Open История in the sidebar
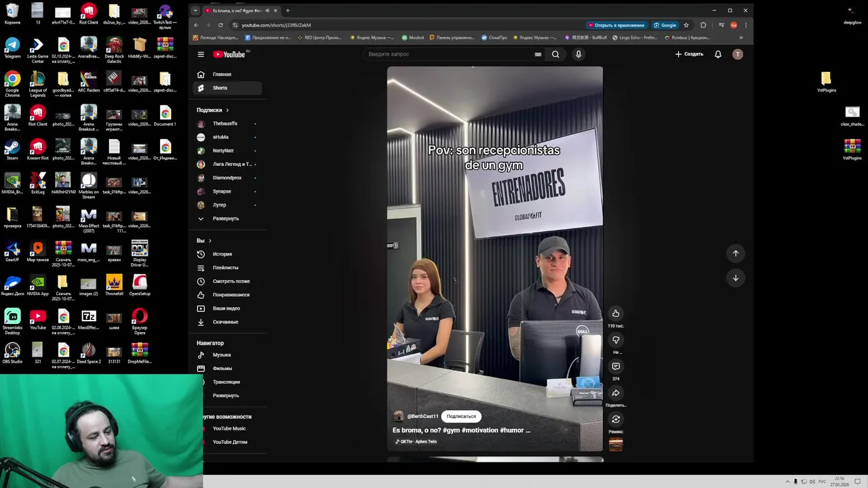Image resolution: width=868 pixels, height=488 pixels. [x=227, y=254]
